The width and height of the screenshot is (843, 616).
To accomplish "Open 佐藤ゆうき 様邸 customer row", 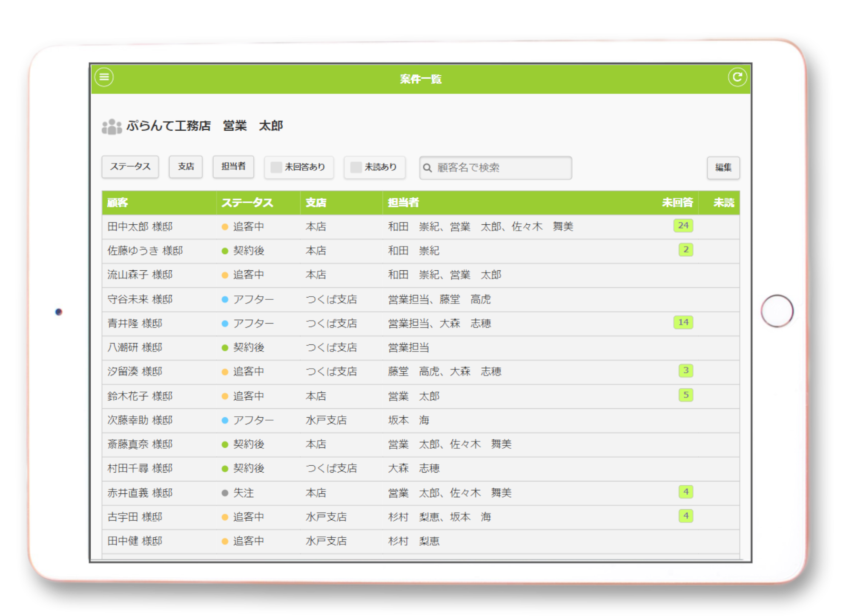I will coord(145,251).
